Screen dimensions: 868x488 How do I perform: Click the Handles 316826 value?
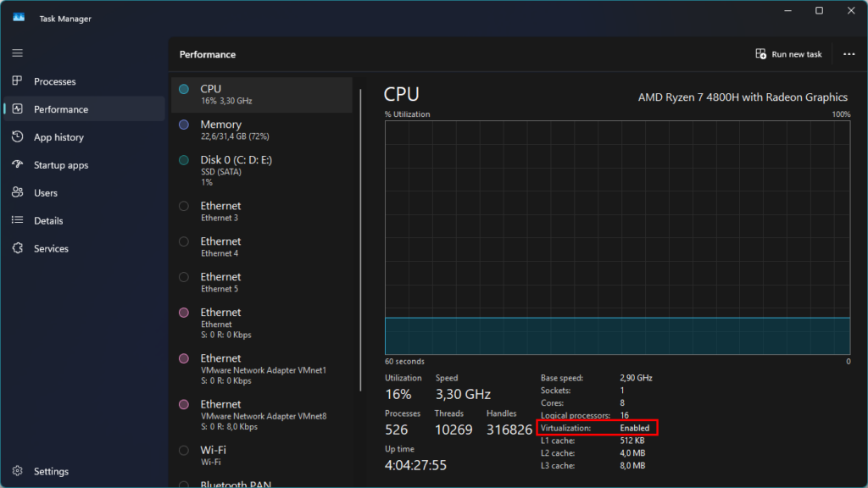coord(509,430)
